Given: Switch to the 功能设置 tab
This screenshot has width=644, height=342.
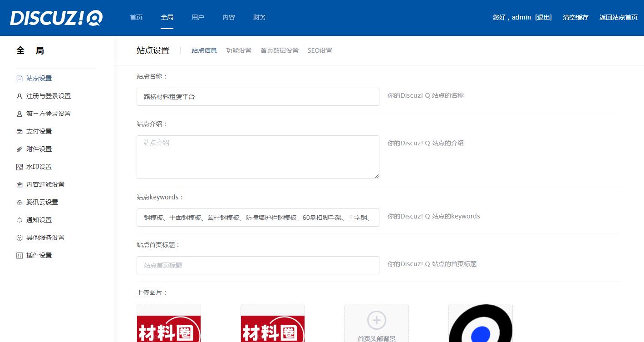Looking at the screenshot, I should [x=239, y=51].
